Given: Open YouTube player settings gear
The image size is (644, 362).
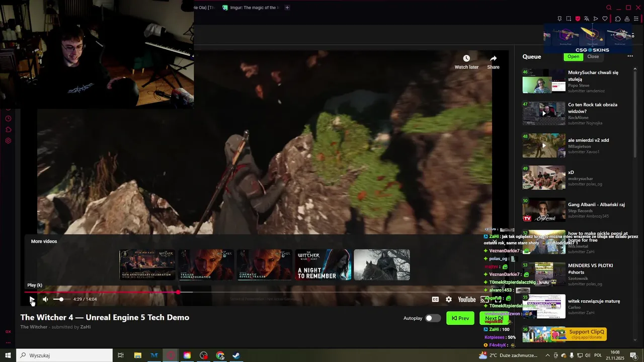Looking at the screenshot, I should [449, 300].
